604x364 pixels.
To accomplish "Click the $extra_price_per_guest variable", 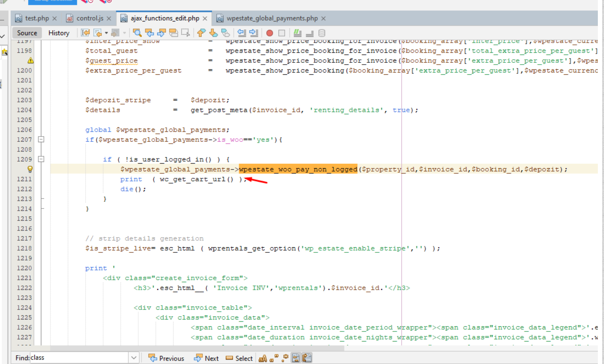I will 134,70.
